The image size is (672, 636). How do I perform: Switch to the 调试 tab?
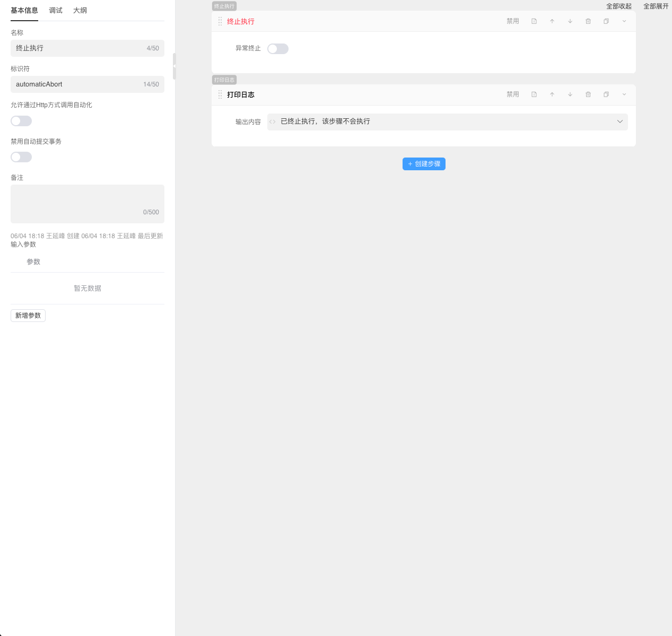tap(56, 11)
